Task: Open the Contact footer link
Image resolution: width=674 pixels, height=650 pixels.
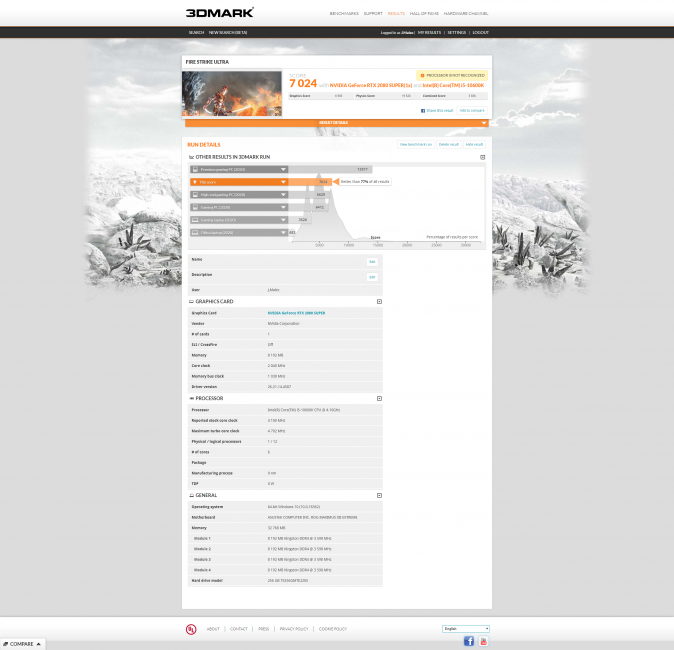Action: click(239, 629)
